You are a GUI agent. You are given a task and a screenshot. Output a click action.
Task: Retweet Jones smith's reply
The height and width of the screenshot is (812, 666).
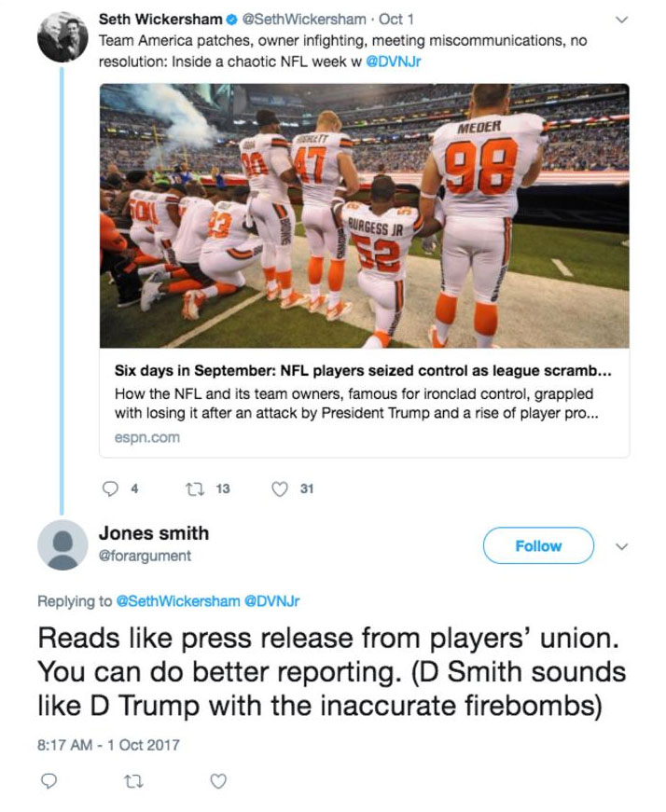pyautogui.click(x=134, y=781)
